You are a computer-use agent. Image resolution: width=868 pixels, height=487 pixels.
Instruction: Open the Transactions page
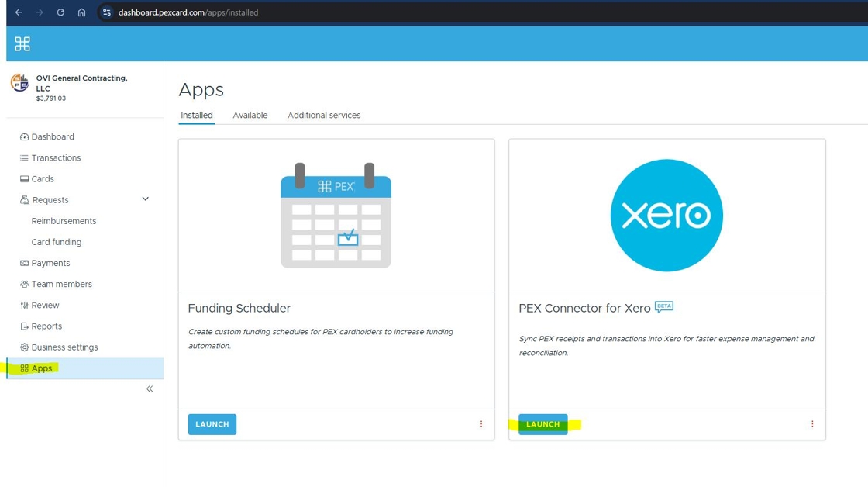pos(56,158)
